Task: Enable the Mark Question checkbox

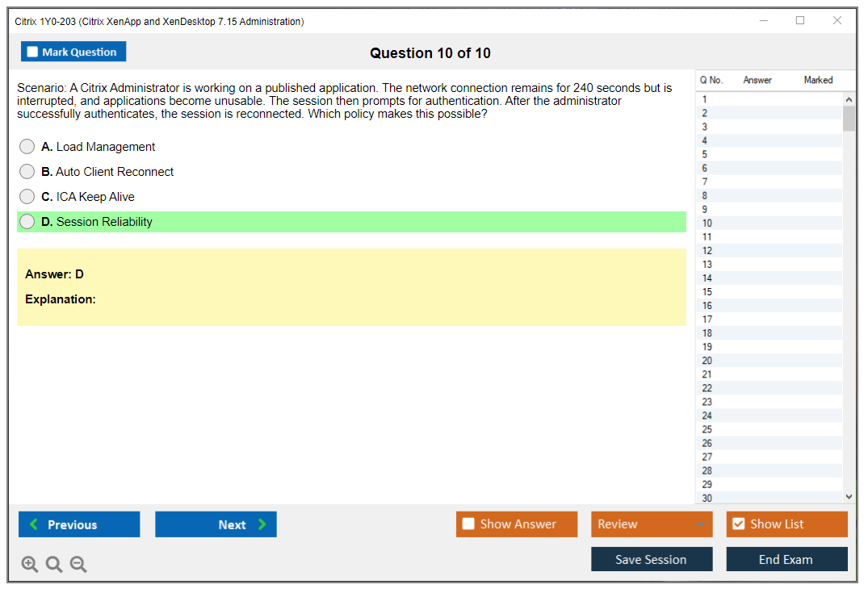Action: (32, 52)
